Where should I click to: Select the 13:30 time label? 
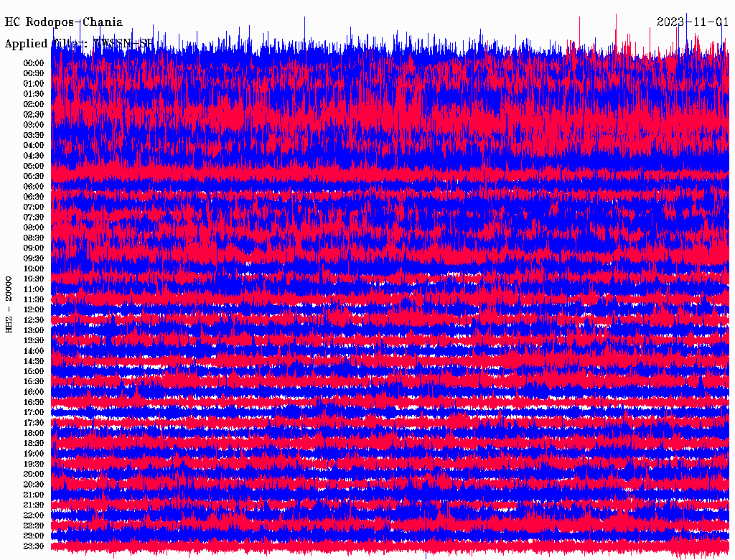(x=33, y=340)
